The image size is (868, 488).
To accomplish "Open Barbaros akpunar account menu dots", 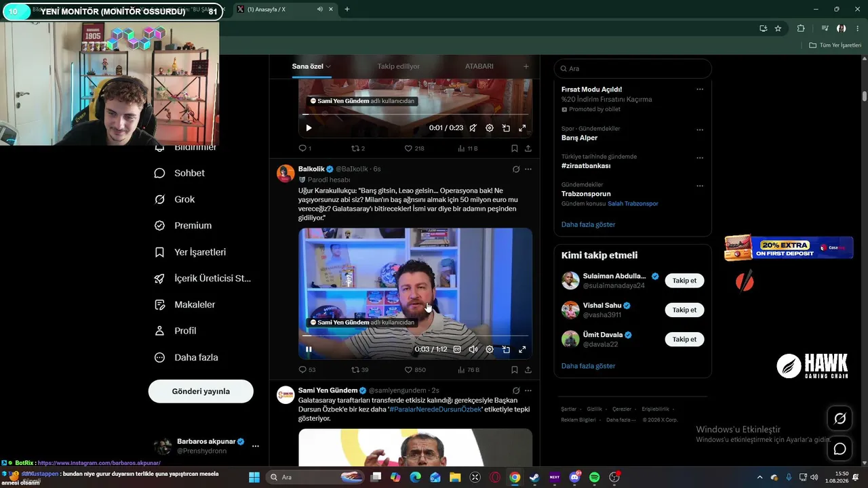I will [256, 446].
